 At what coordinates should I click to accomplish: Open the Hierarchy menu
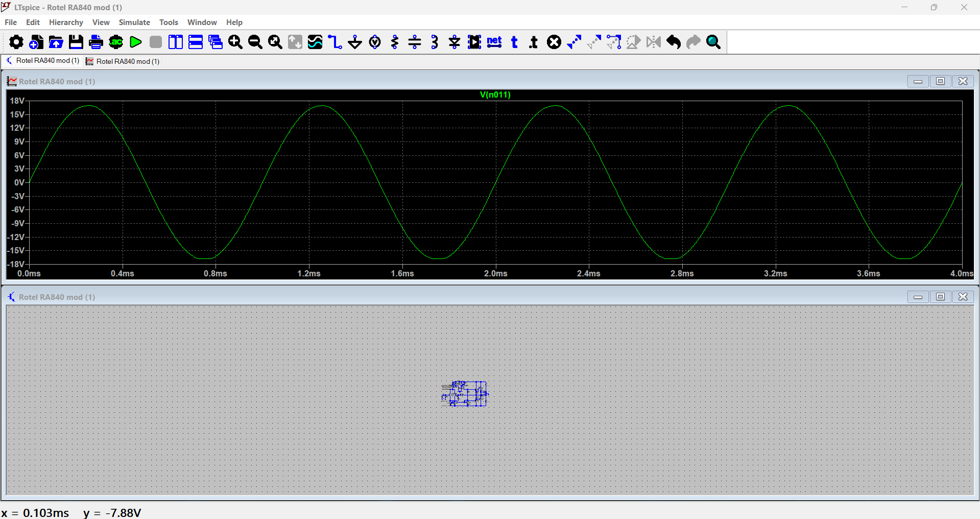[66, 22]
